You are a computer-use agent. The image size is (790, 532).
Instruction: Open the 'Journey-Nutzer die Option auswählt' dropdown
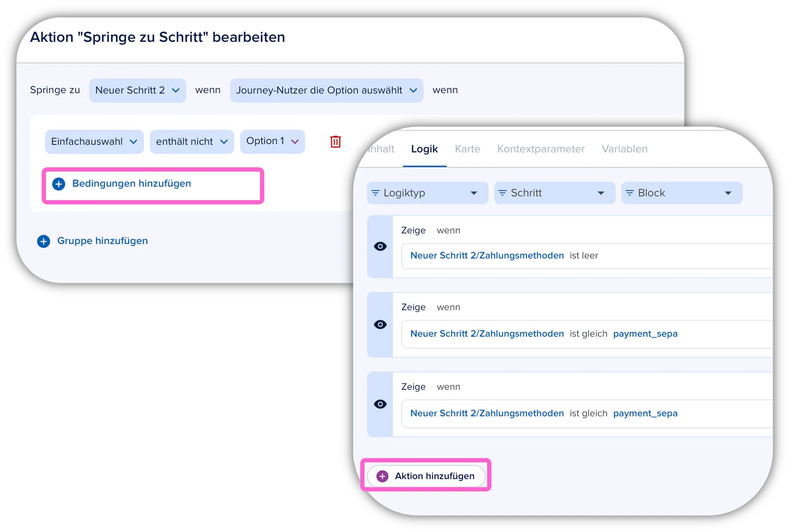pos(326,90)
